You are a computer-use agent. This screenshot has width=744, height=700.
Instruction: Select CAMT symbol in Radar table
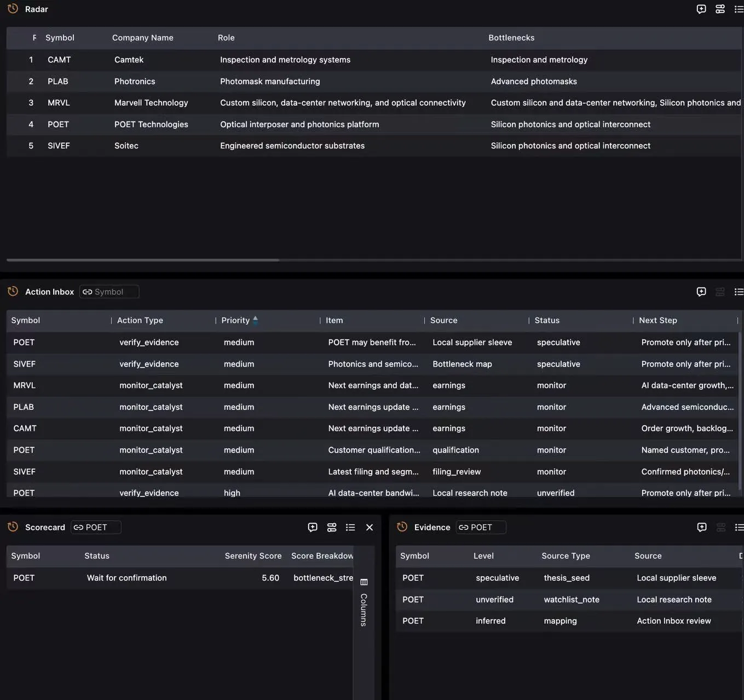(59, 60)
